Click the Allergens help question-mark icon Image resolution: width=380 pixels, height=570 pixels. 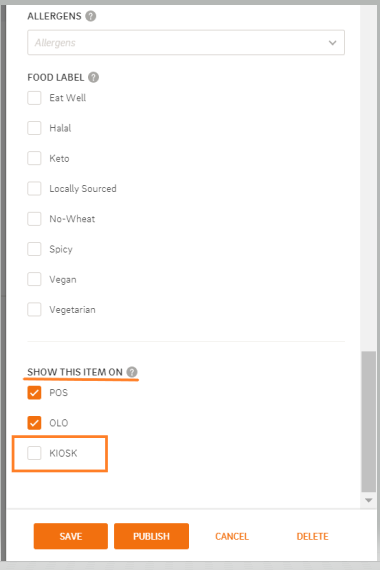coord(91,16)
